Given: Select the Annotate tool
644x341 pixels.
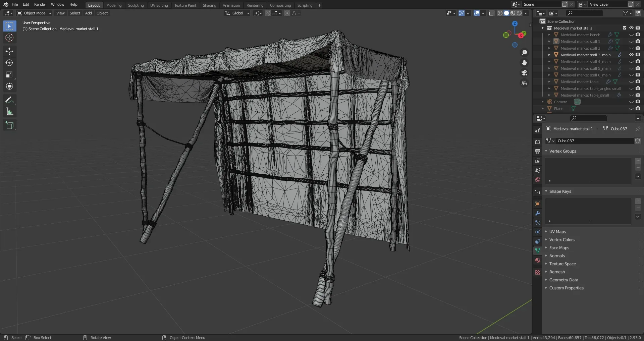Looking at the screenshot, I should (9, 100).
